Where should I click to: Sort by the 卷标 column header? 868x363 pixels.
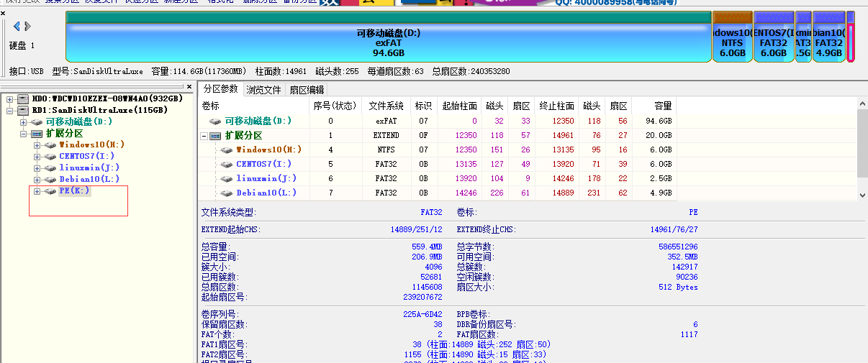tap(253, 106)
